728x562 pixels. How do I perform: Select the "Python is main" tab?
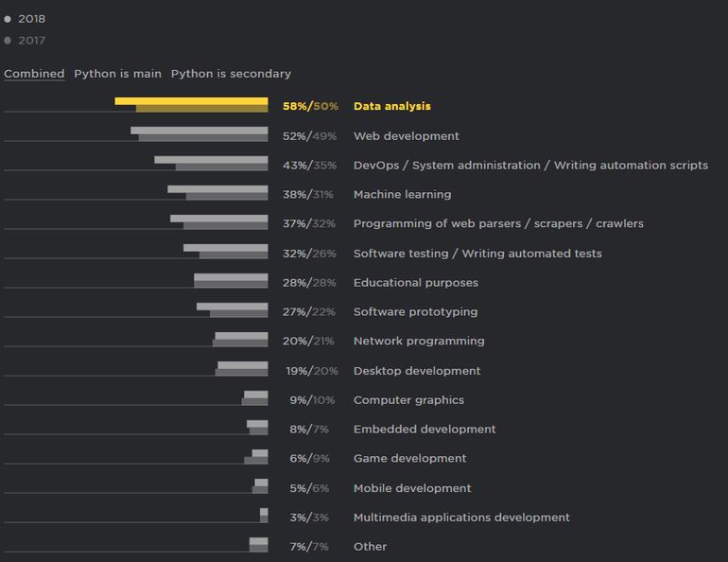(117, 74)
